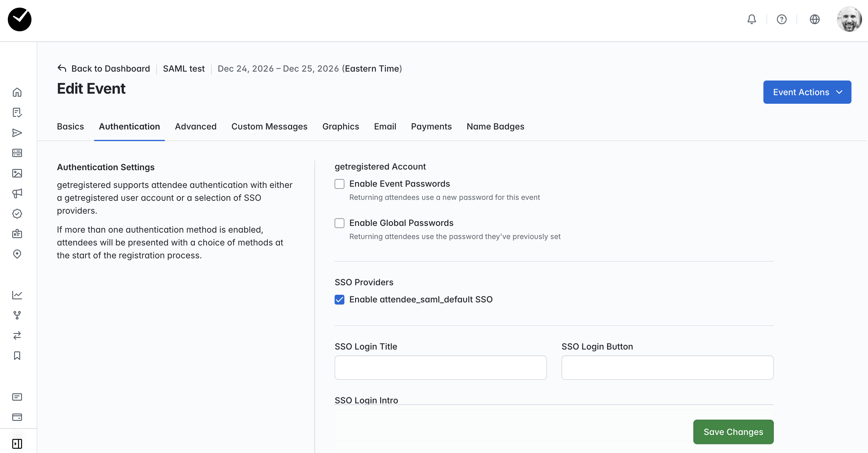Viewport: 868px width, 453px height.
Task: Open the bookmark sidebar icon
Action: point(17,356)
